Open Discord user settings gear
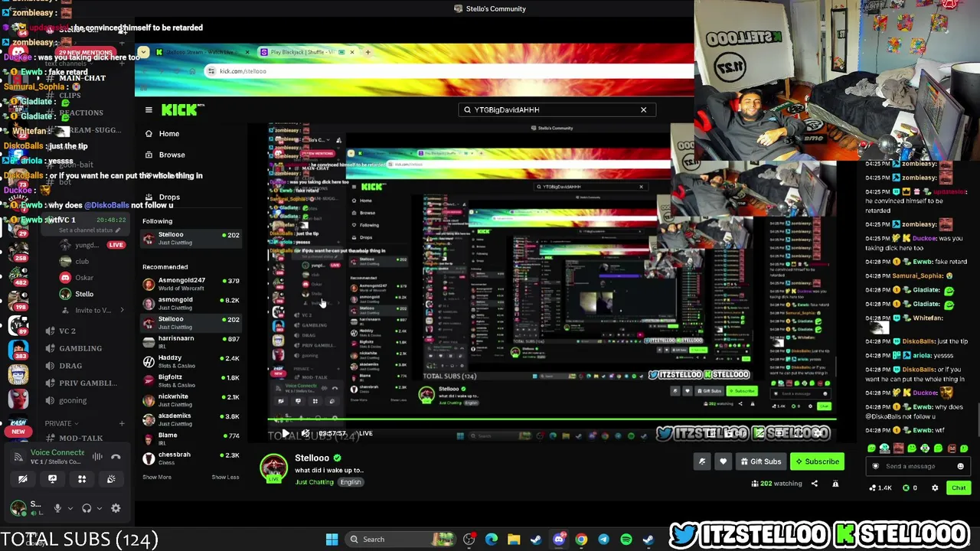This screenshot has width=980, height=551. (x=116, y=508)
